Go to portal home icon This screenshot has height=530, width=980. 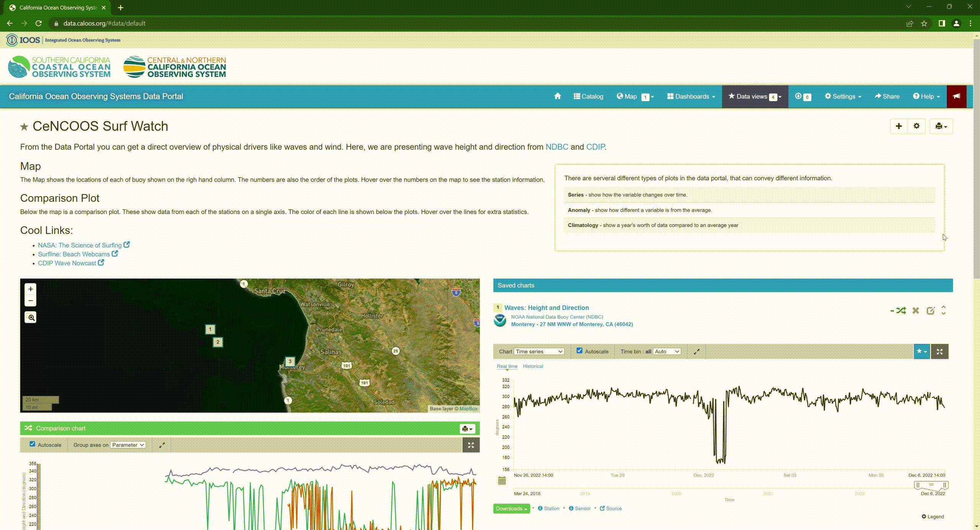[x=557, y=96]
